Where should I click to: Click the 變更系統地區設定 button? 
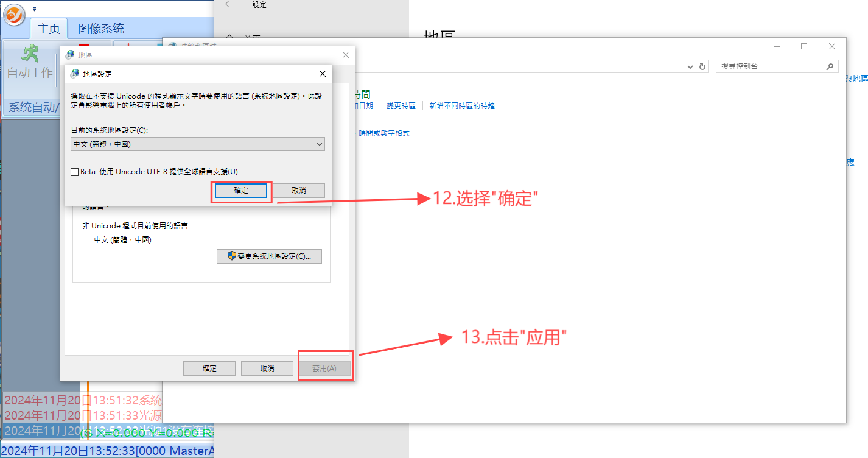(269, 256)
